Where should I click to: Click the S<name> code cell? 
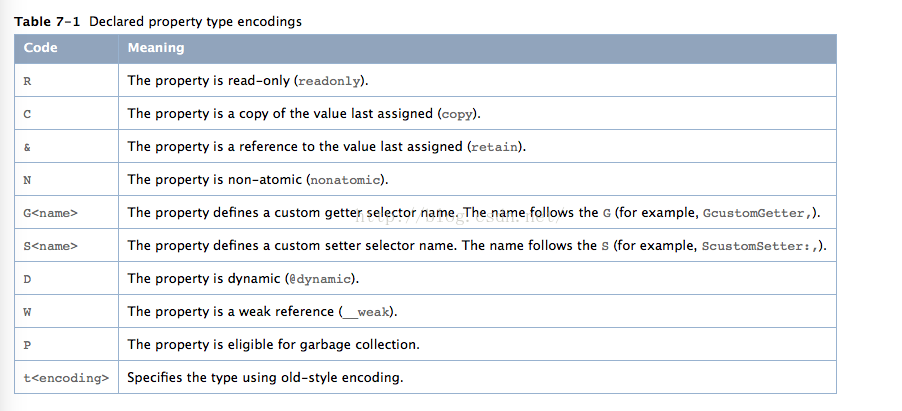click(x=49, y=246)
